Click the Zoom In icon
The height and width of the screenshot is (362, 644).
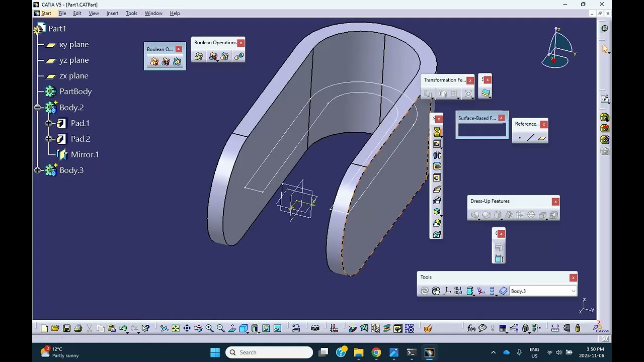point(209,328)
